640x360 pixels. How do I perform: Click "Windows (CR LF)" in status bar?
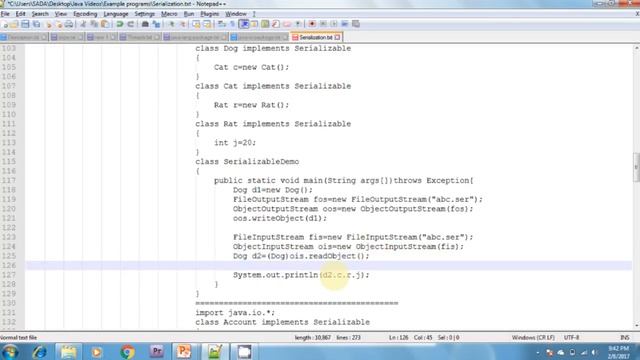(x=533, y=338)
